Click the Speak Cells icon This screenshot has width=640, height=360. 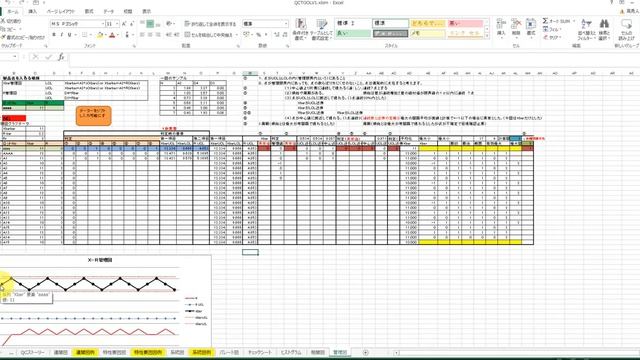[x=626, y=29]
